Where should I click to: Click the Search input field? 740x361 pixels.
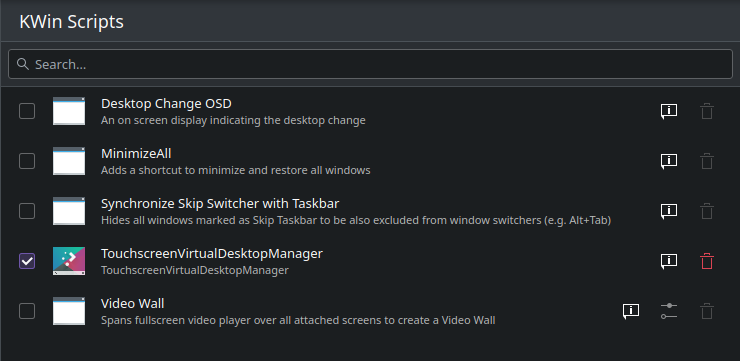click(370, 64)
